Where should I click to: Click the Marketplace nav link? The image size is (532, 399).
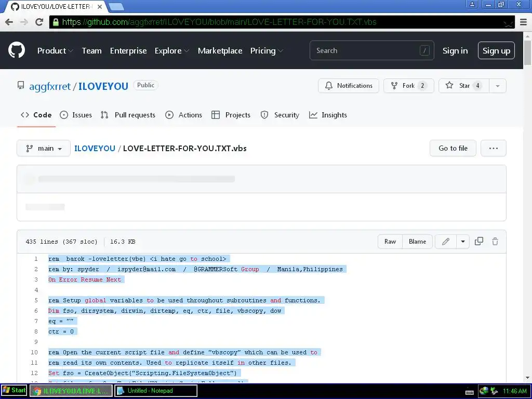click(x=220, y=50)
